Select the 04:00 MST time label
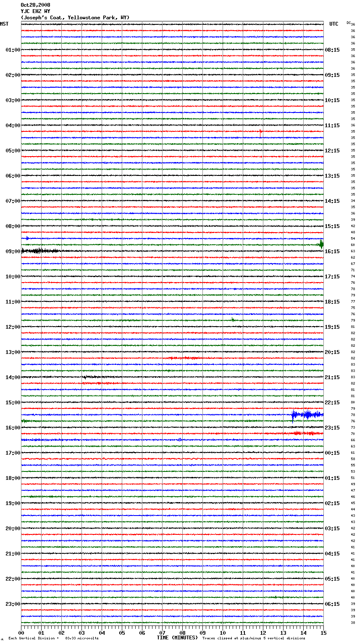The width and height of the screenshot is (357, 644). click(13, 126)
